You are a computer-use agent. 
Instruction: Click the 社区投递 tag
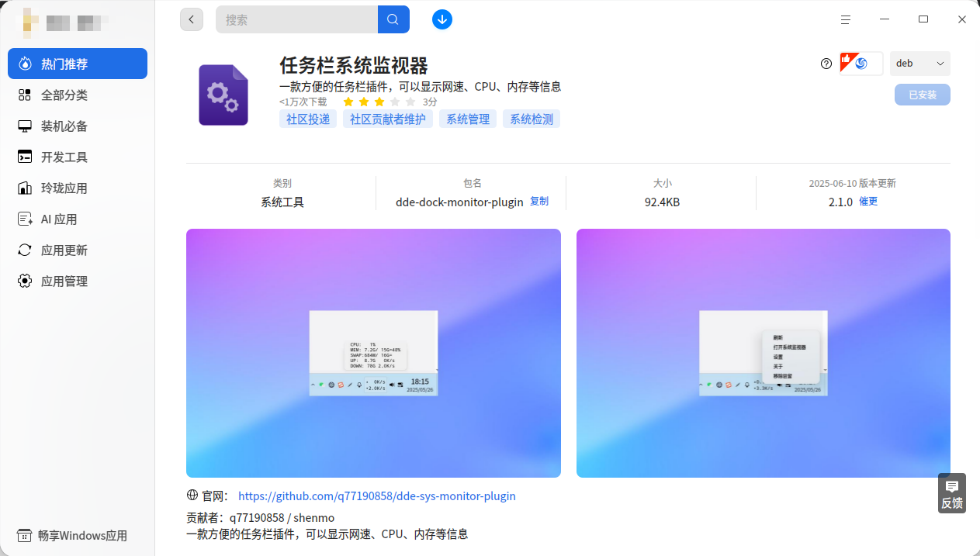pyautogui.click(x=308, y=119)
